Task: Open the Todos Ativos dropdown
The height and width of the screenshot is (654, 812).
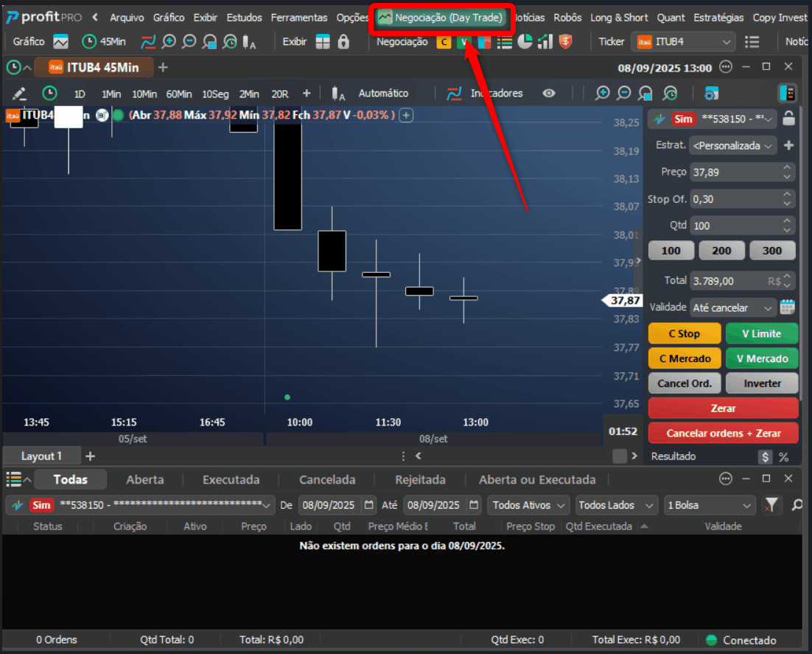Action: coord(528,505)
